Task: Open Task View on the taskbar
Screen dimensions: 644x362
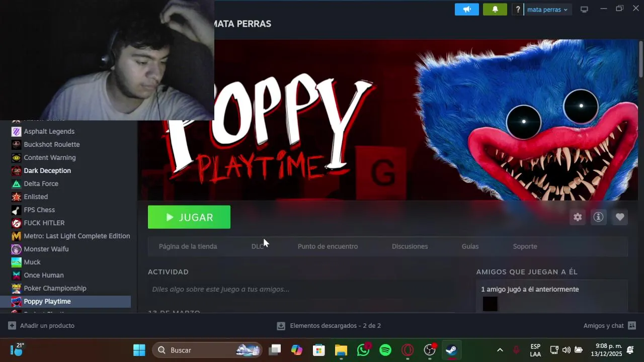Action: [275, 350]
